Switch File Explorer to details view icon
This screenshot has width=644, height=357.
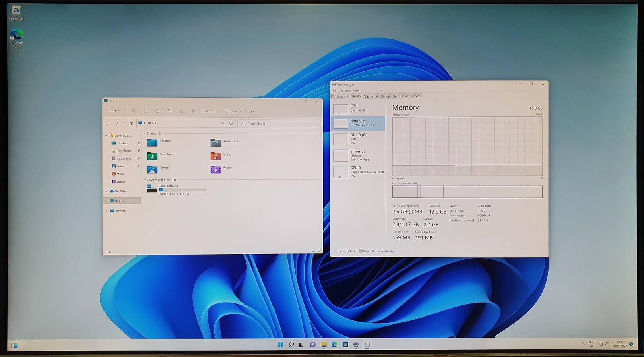tap(314, 251)
